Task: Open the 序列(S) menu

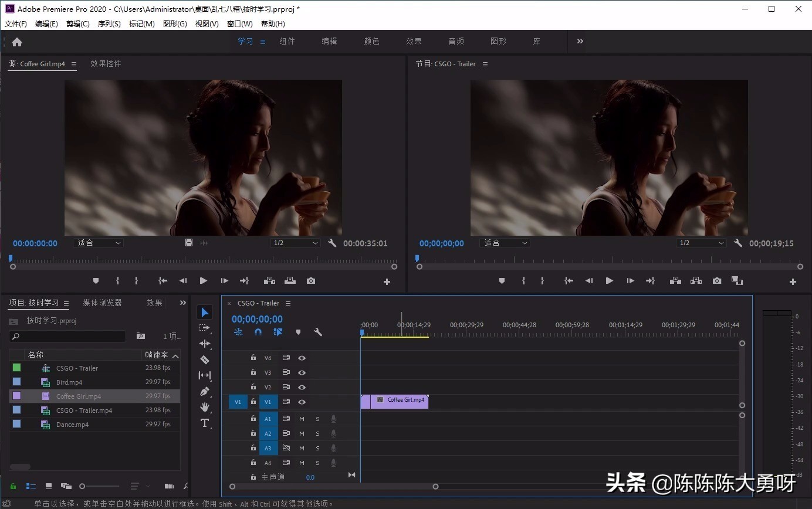Action: pos(109,23)
